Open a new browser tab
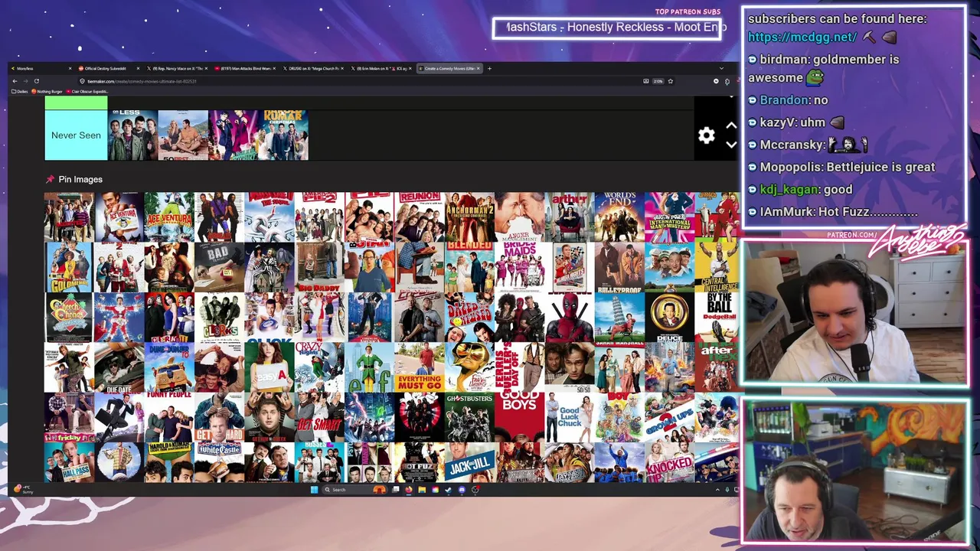Screen dimensions: 980x551 coord(489,68)
